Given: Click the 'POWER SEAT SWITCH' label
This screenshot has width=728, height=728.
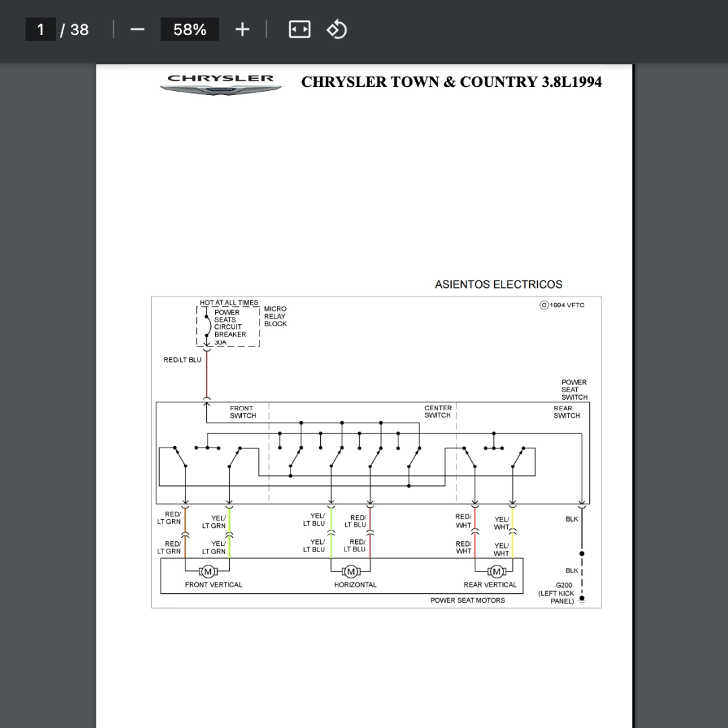Looking at the screenshot, I should pyautogui.click(x=574, y=390).
